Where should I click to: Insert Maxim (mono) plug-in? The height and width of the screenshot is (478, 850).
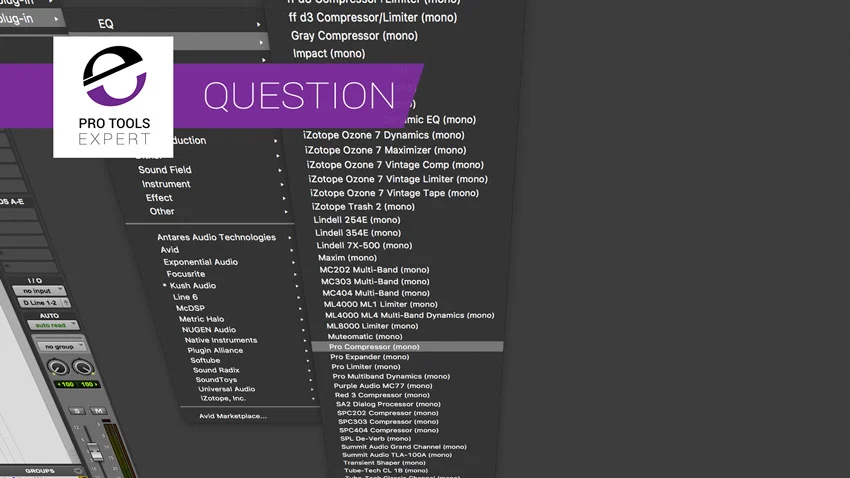[347, 258]
